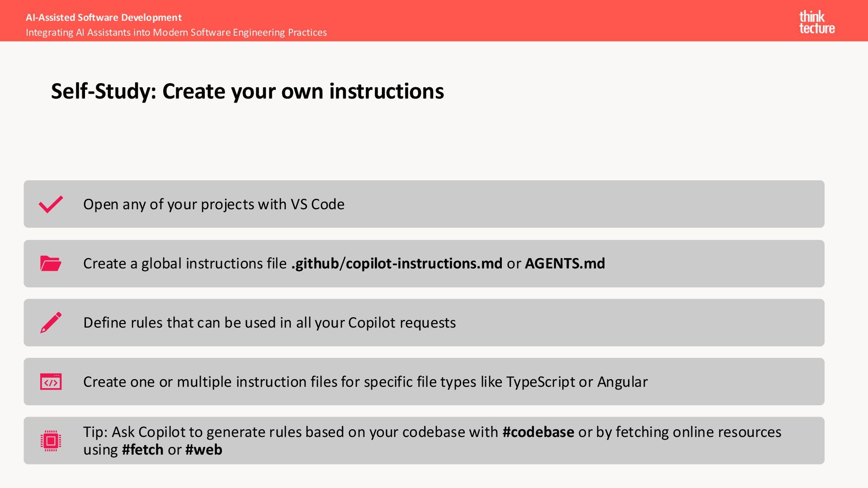The image size is (868, 488).
Task: Click the bold 'AGENTS.md' text
Action: 565,263
